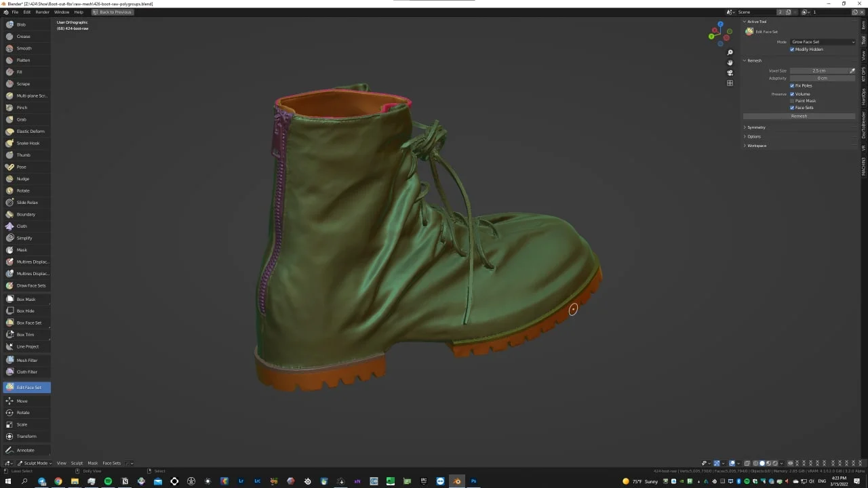
Task: Select the Line Project tool
Action: (26, 346)
